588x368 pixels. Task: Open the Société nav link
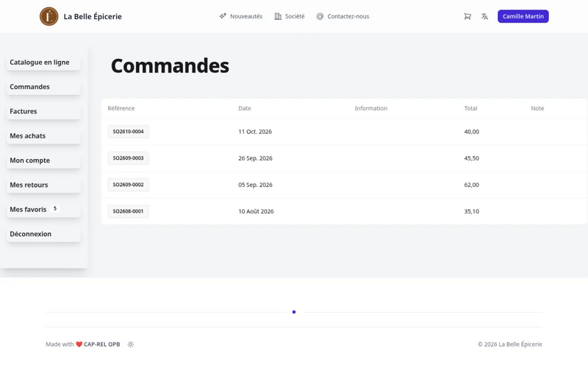pyautogui.click(x=290, y=16)
